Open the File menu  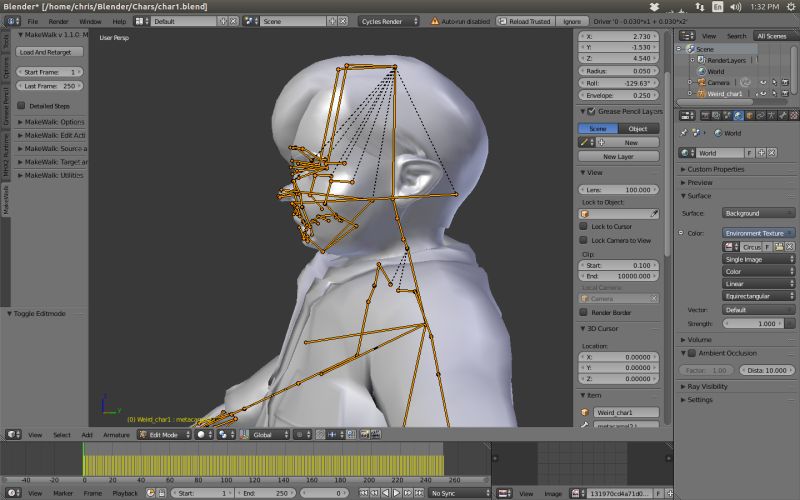(x=33, y=21)
